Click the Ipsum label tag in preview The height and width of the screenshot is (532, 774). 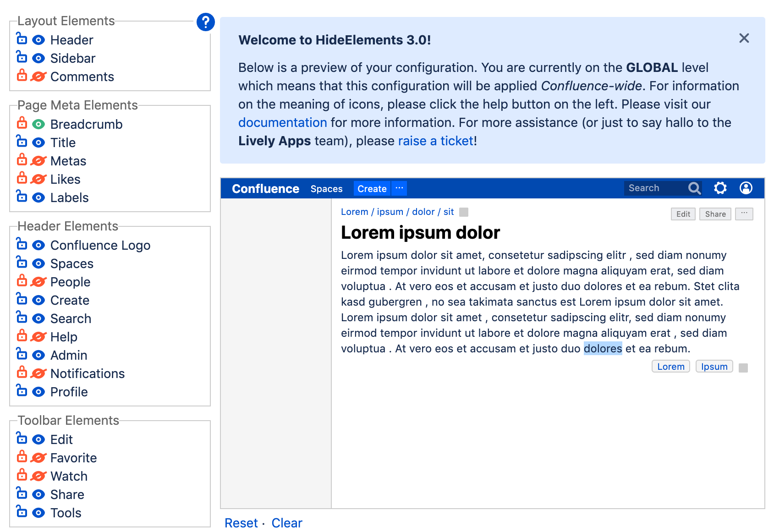[714, 367]
